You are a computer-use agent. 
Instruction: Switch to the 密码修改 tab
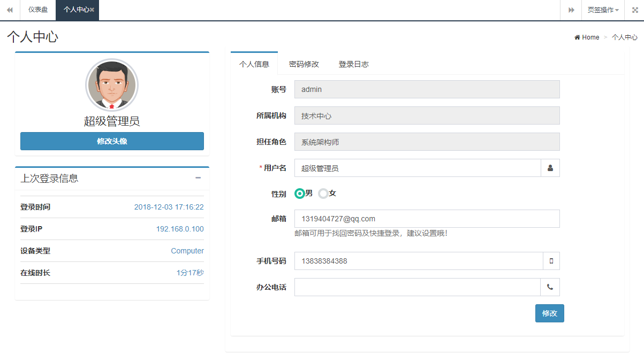tap(304, 64)
